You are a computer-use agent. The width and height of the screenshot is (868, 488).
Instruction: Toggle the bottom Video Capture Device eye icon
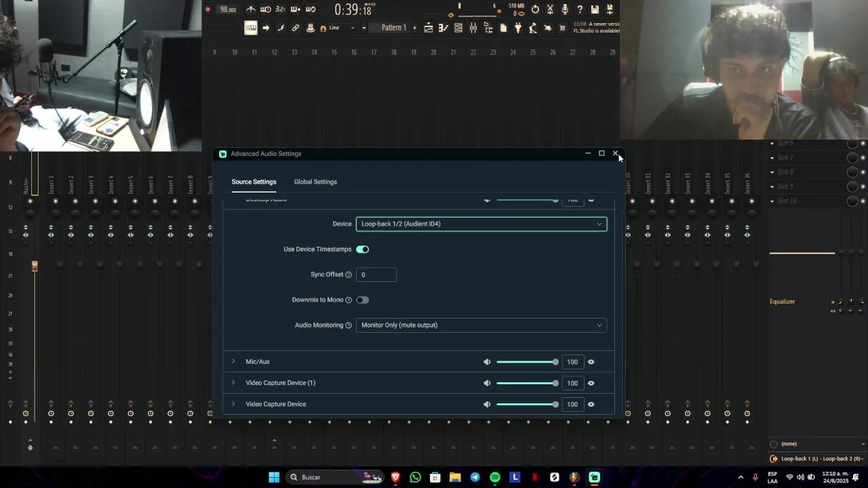pyautogui.click(x=591, y=404)
